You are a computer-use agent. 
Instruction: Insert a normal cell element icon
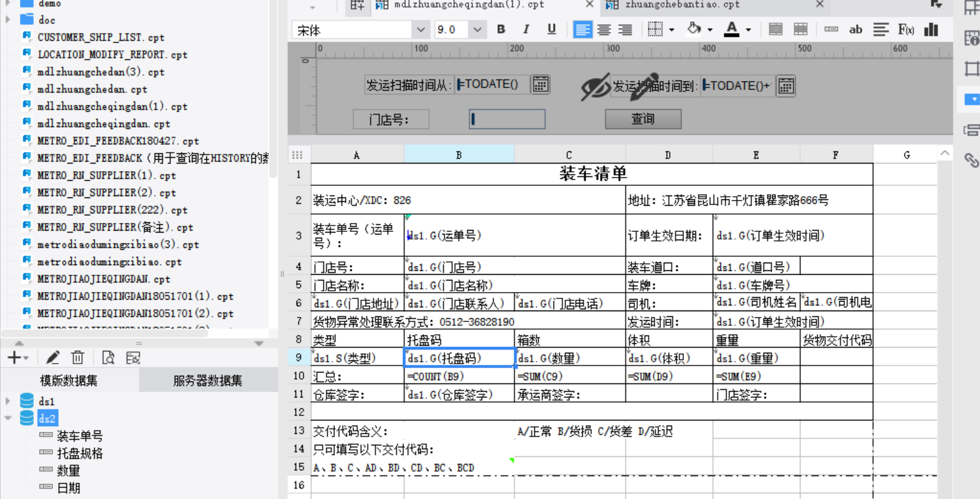[x=831, y=29]
